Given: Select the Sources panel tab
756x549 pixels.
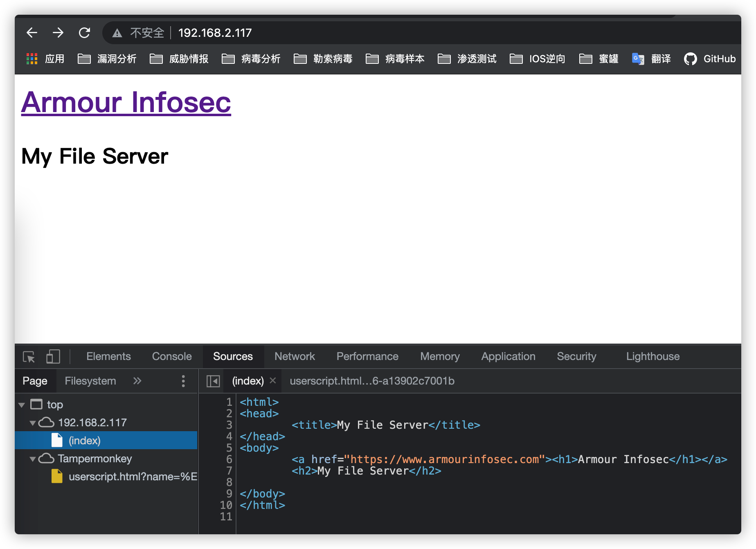Looking at the screenshot, I should coord(233,356).
